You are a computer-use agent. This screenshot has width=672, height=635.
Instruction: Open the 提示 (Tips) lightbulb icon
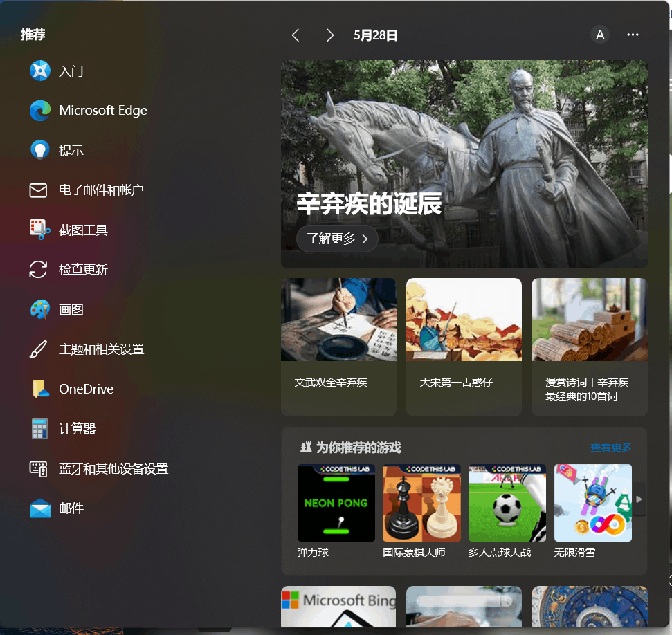(x=40, y=150)
